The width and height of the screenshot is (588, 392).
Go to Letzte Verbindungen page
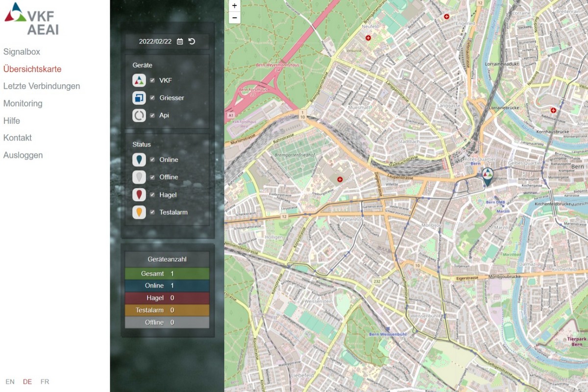pyautogui.click(x=42, y=86)
